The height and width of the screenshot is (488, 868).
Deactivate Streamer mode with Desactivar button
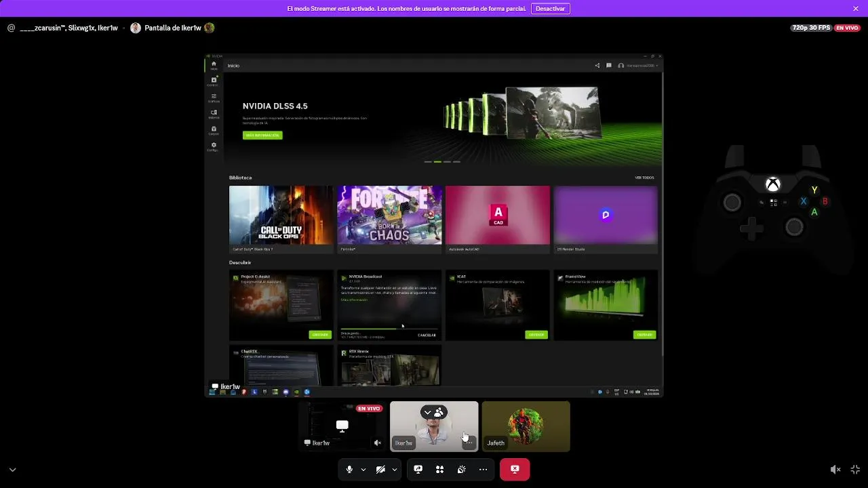coord(550,9)
